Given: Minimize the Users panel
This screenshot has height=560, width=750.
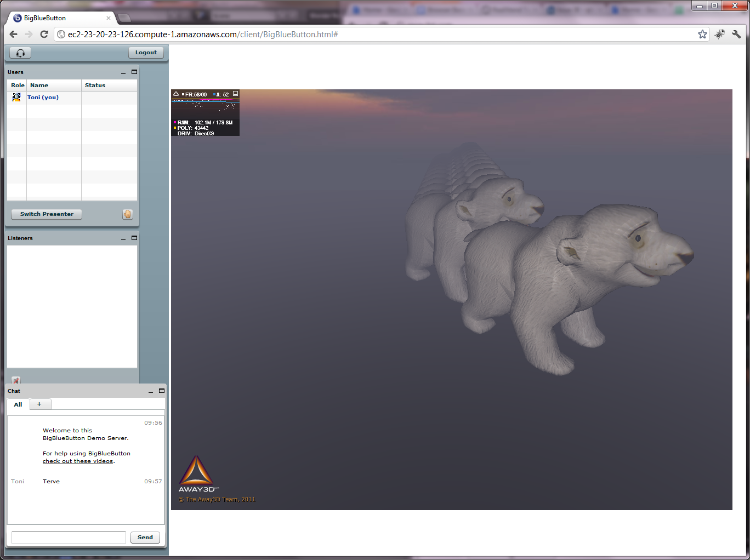Looking at the screenshot, I should click(x=123, y=72).
